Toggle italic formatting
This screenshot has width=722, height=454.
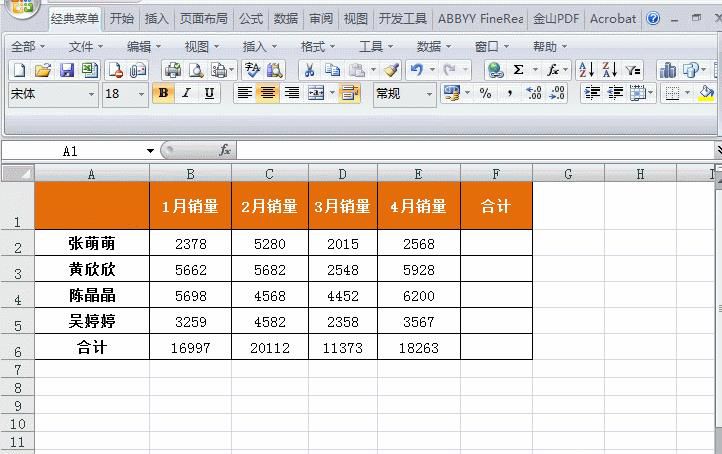tap(186, 93)
